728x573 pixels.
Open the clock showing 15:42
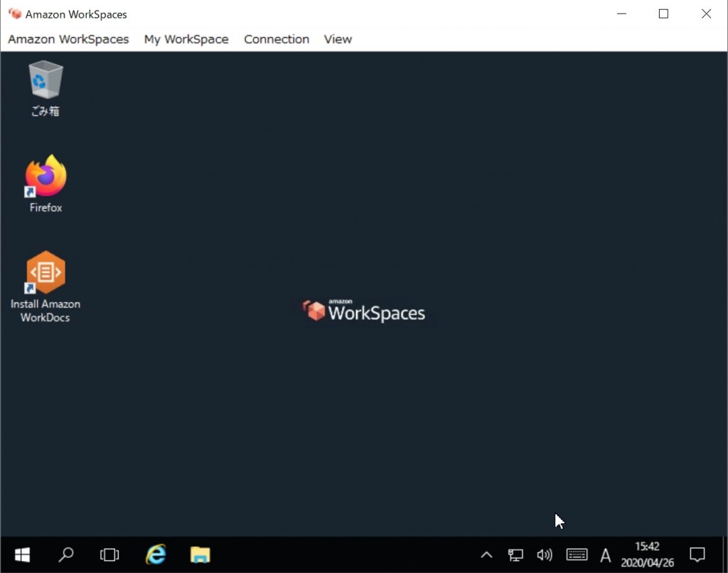pyautogui.click(x=647, y=555)
